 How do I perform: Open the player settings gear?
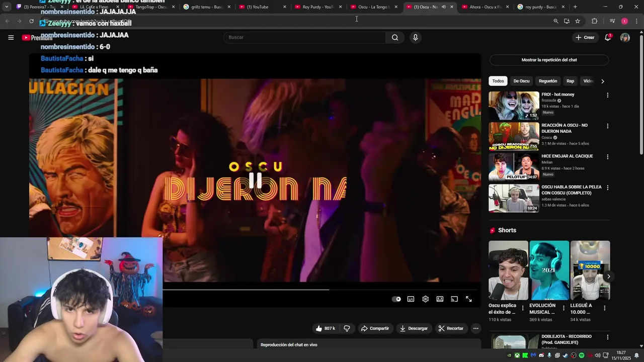point(425,299)
